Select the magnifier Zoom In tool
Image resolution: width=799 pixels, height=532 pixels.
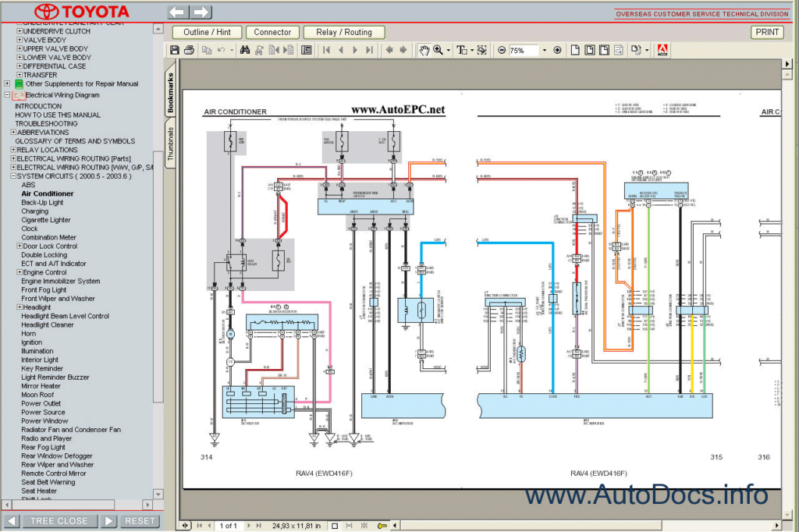pyautogui.click(x=438, y=50)
